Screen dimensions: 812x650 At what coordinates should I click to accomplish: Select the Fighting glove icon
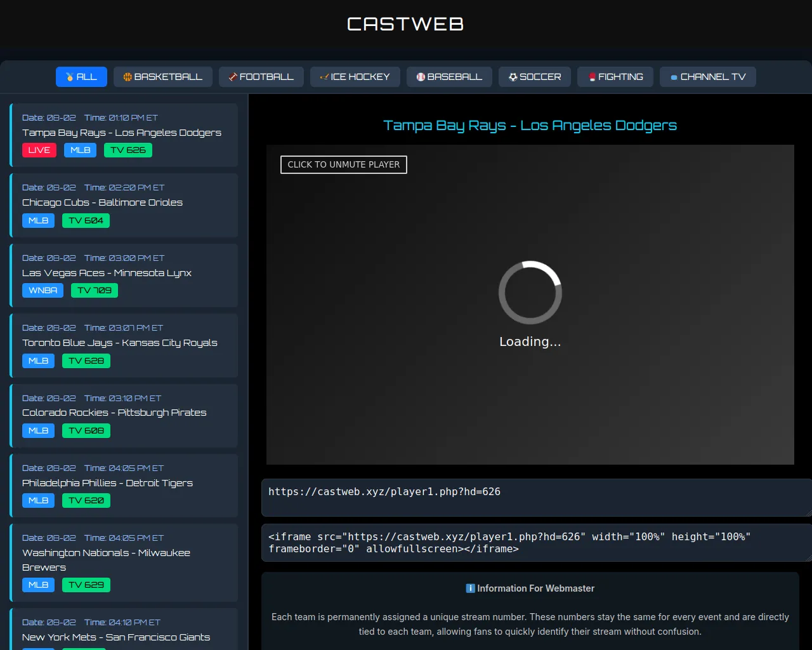[x=592, y=77]
